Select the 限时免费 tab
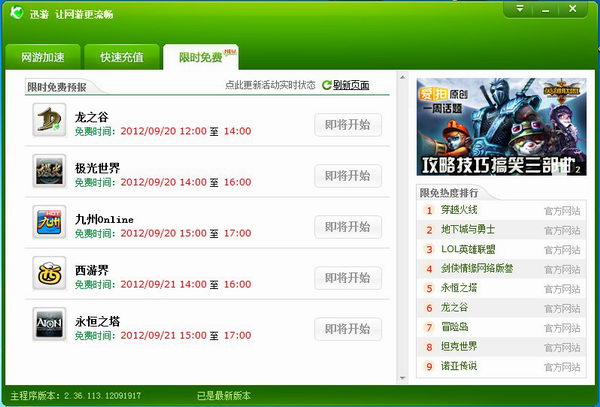This screenshot has height=407, width=600. pyautogui.click(x=201, y=57)
